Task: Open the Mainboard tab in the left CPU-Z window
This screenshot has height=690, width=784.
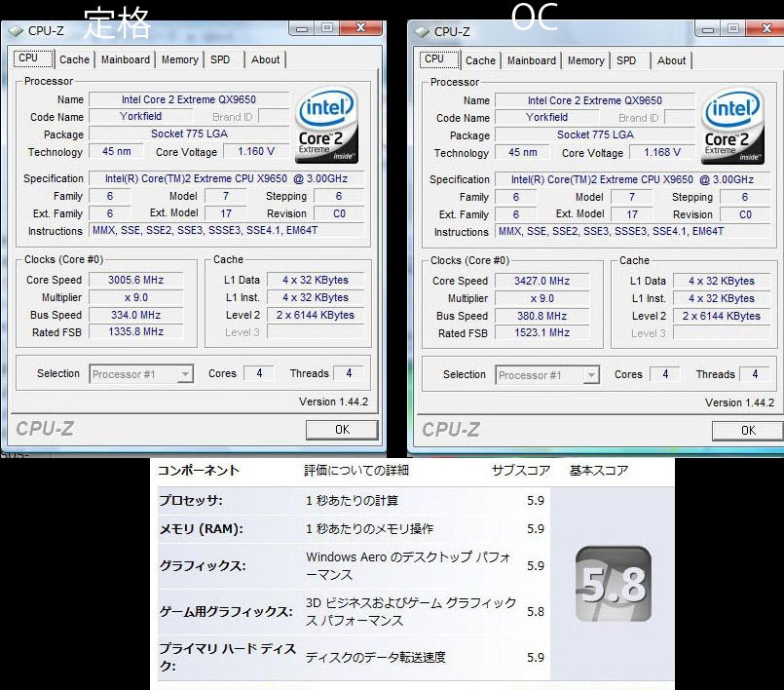Action: 126,59
